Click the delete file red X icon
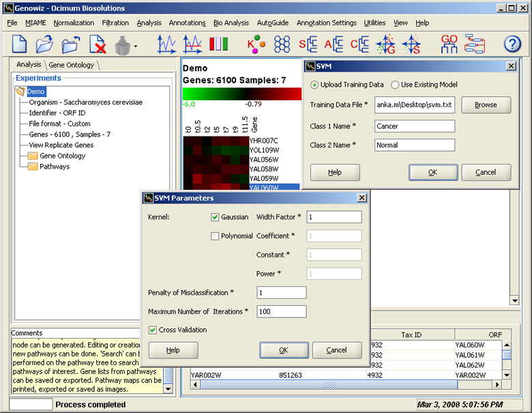 coord(98,44)
